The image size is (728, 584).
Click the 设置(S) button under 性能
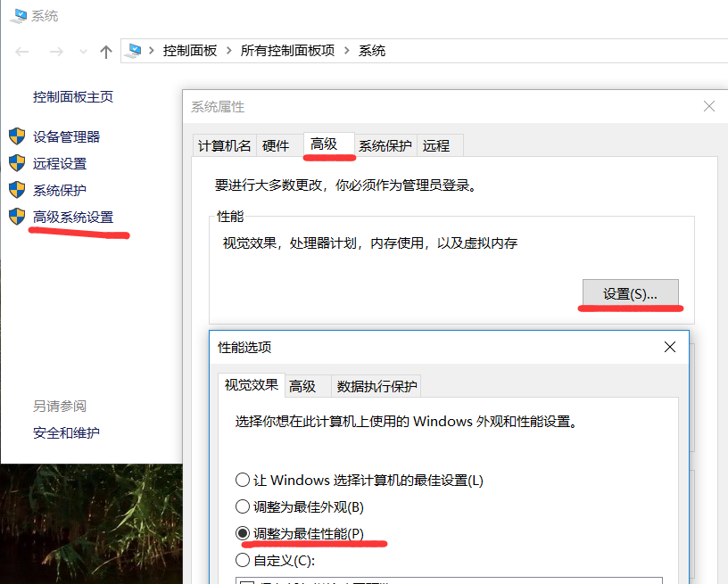click(631, 292)
